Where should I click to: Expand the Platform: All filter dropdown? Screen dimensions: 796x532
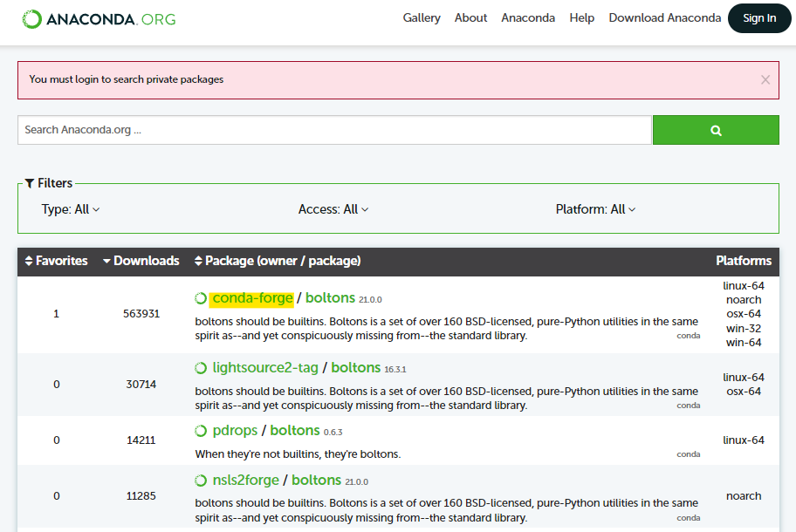[595, 209]
